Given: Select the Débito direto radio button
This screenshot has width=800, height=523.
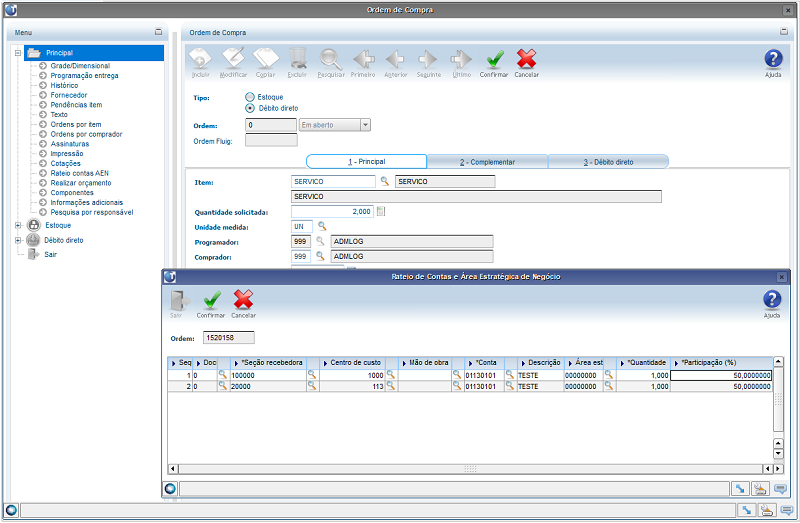Looking at the screenshot, I should [x=250, y=108].
